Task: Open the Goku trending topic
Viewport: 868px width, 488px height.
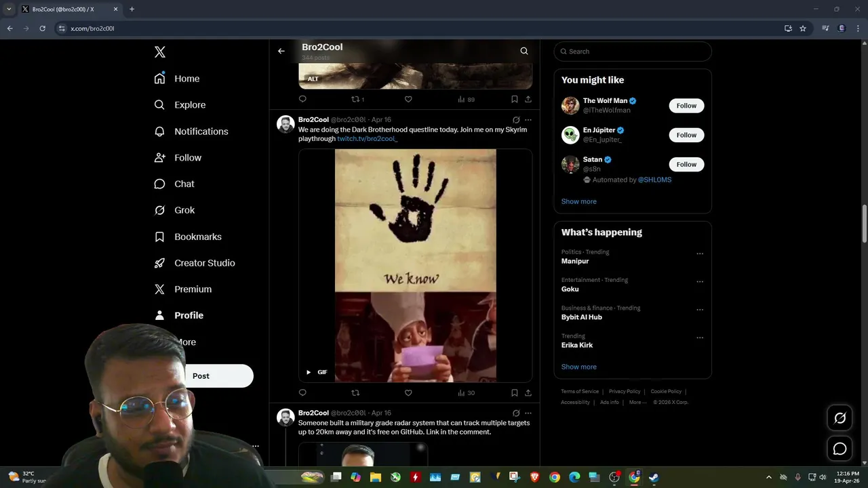Action: pyautogui.click(x=570, y=289)
